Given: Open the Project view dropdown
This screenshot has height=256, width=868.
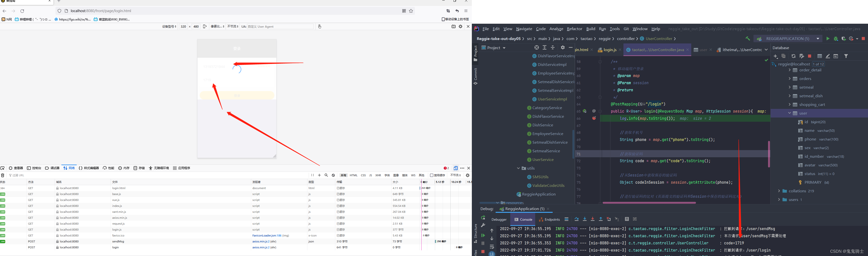Looking at the screenshot, I should [494, 48].
